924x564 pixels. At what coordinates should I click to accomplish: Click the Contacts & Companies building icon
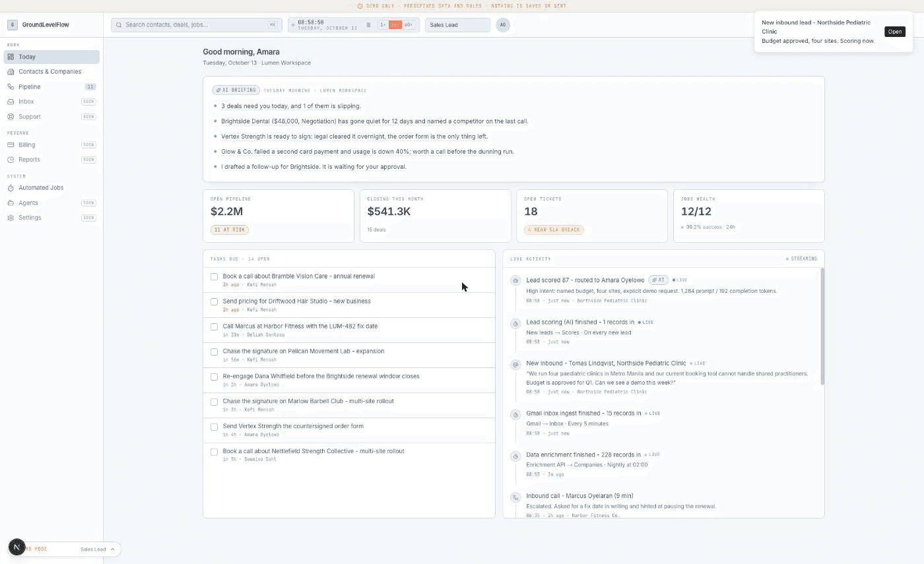coord(11,72)
